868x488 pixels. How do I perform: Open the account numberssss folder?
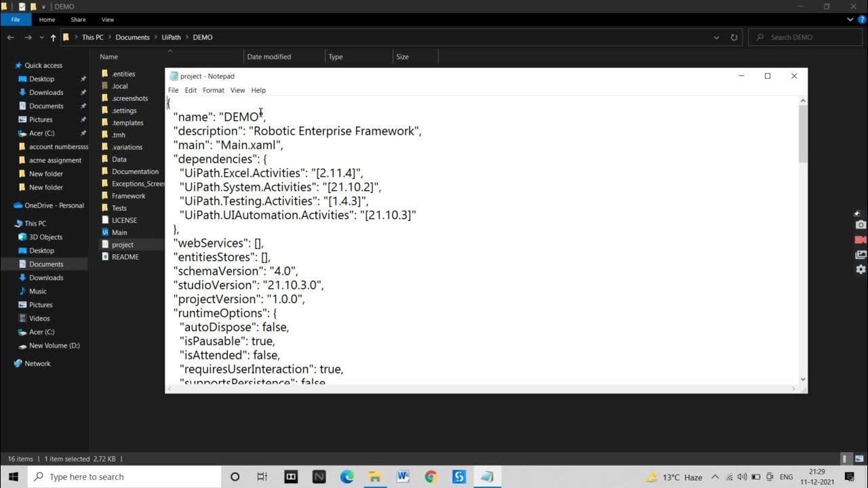click(58, 147)
